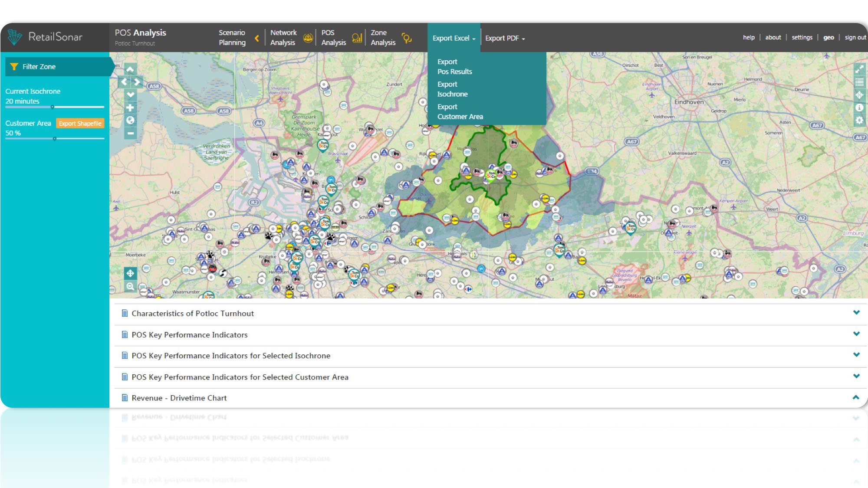Click the map info icon
The height and width of the screenshot is (488, 868).
tap(859, 108)
